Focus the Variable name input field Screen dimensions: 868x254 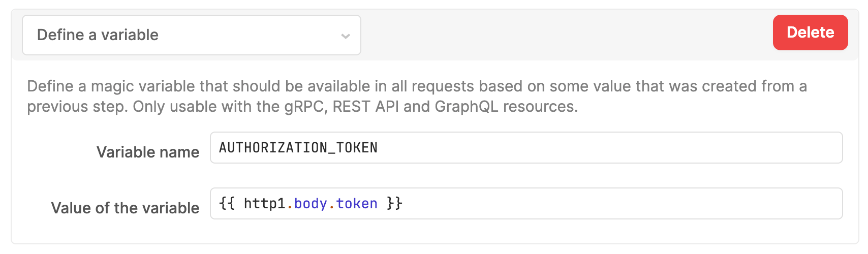pyautogui.click(x=526, y=148)
